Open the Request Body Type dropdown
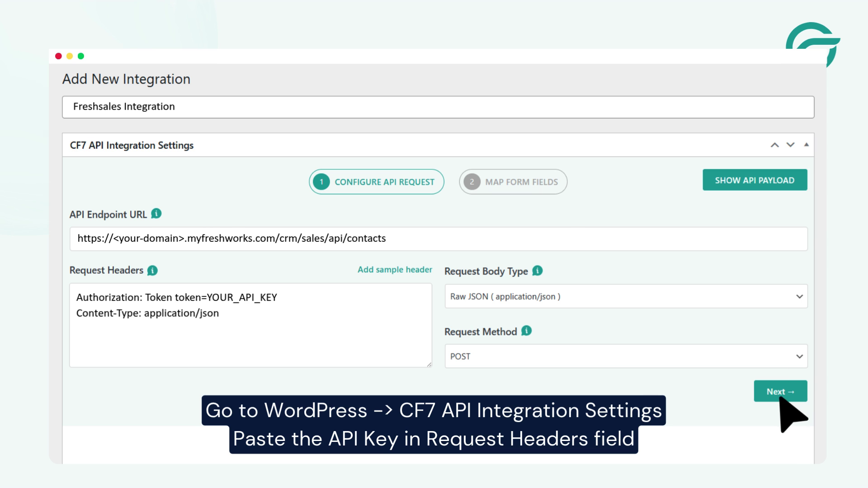 tap(626, 296)
